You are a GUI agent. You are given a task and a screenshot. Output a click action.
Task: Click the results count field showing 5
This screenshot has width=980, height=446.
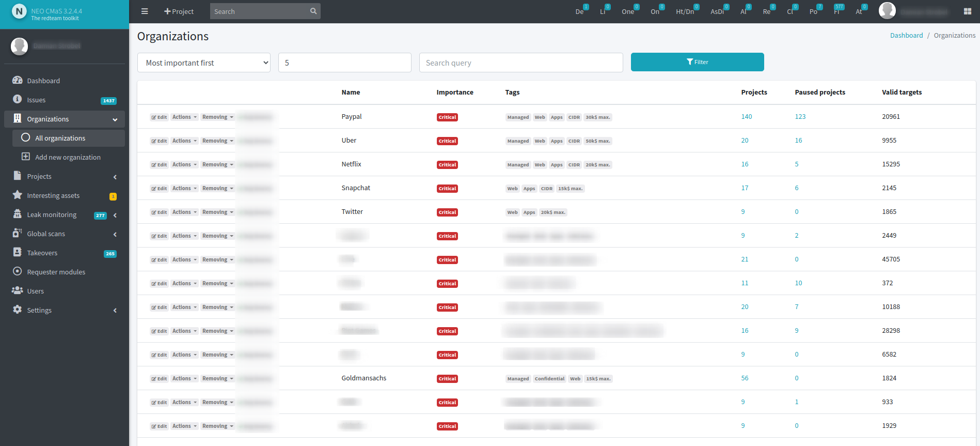tap(345, 63)
